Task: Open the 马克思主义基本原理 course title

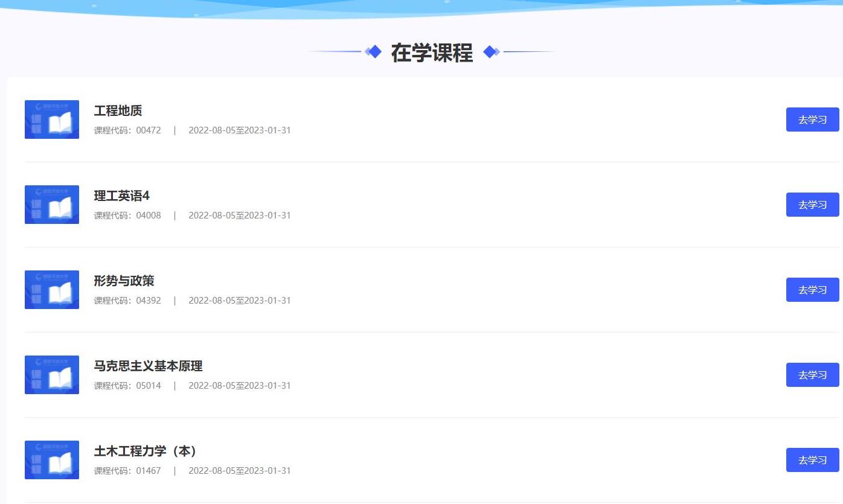Action: click(149, 366)
